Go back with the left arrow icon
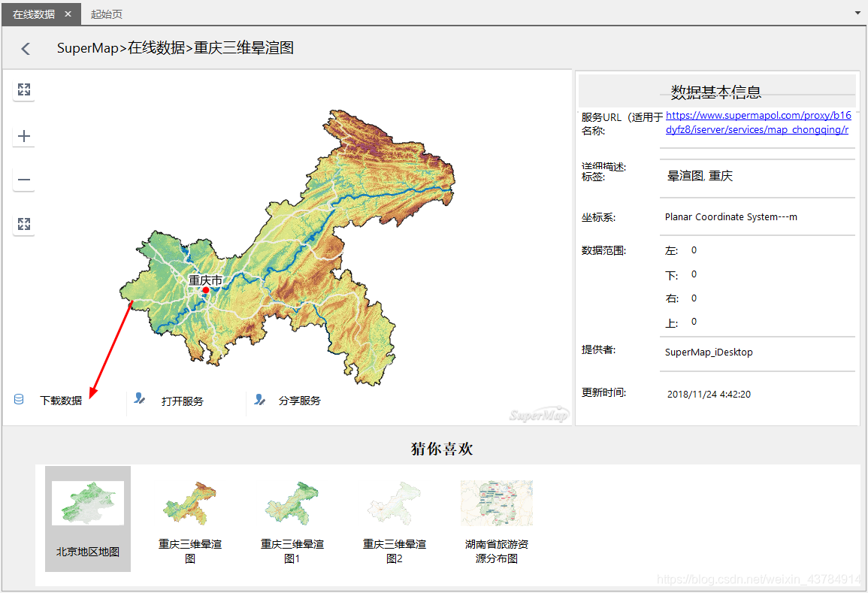The width and height of the screenshot is (868, 593). tap(26, 49)
